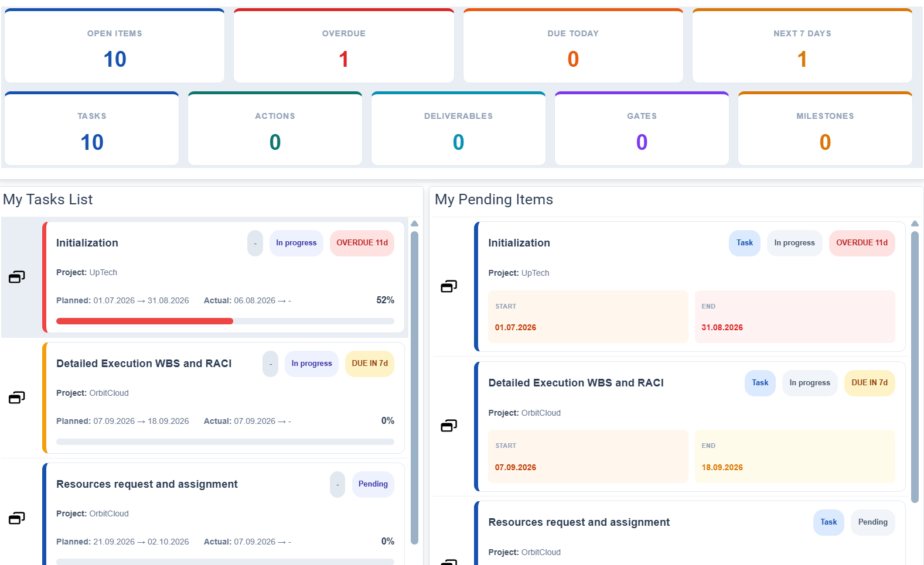Open the Open Items summary card

pyautogui.click(x=115, y=46)
